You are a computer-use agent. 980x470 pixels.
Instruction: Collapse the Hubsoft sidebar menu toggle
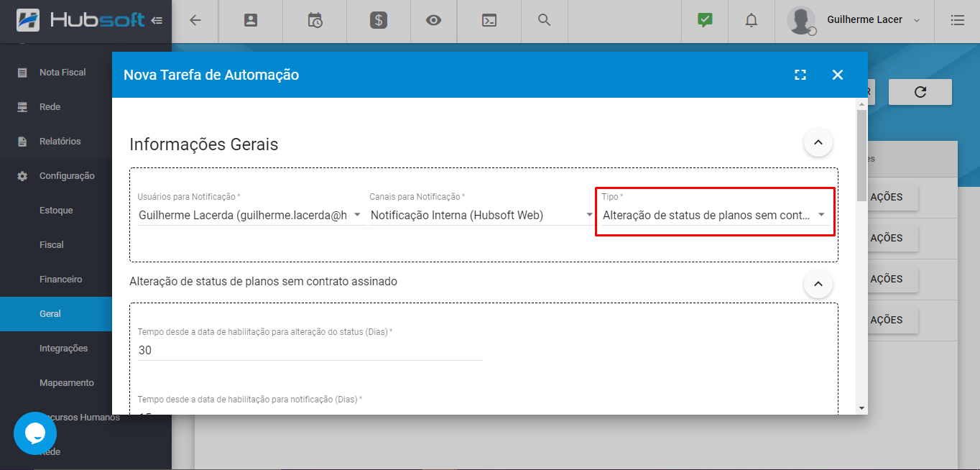pyautogui.click(x=157, y=20)
